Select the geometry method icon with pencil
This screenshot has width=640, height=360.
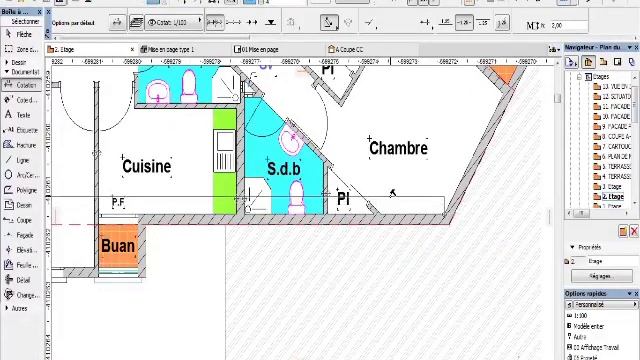(329, 22)
